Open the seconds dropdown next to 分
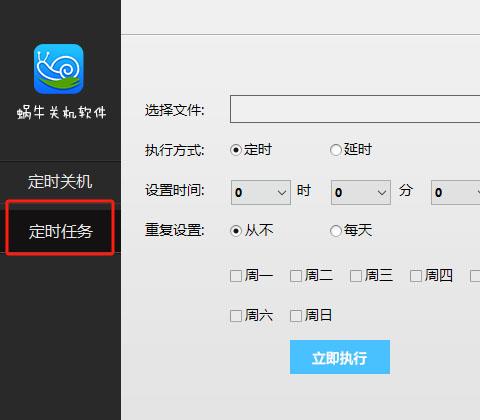 tap(456, 192)
